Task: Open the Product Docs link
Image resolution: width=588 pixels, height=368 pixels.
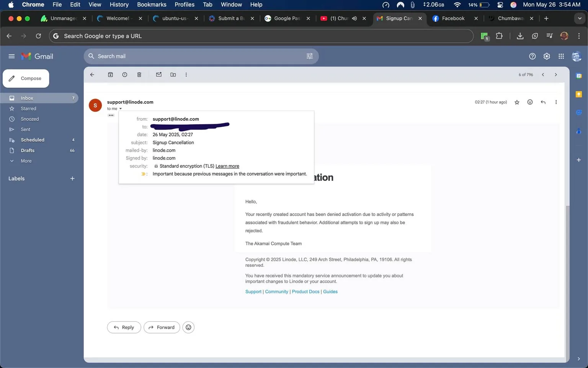Action: pyautogui.click(x=305, y=291)
